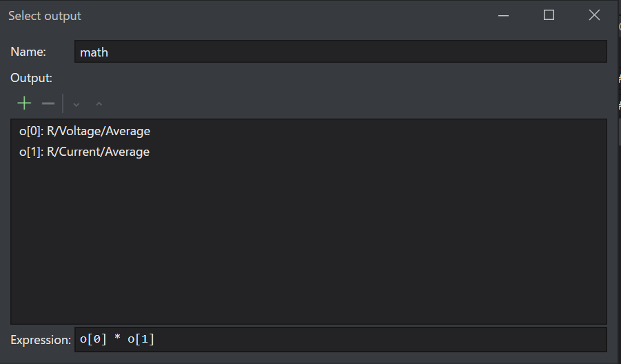Click the asterisk operator in the expression

coord(117,338)
